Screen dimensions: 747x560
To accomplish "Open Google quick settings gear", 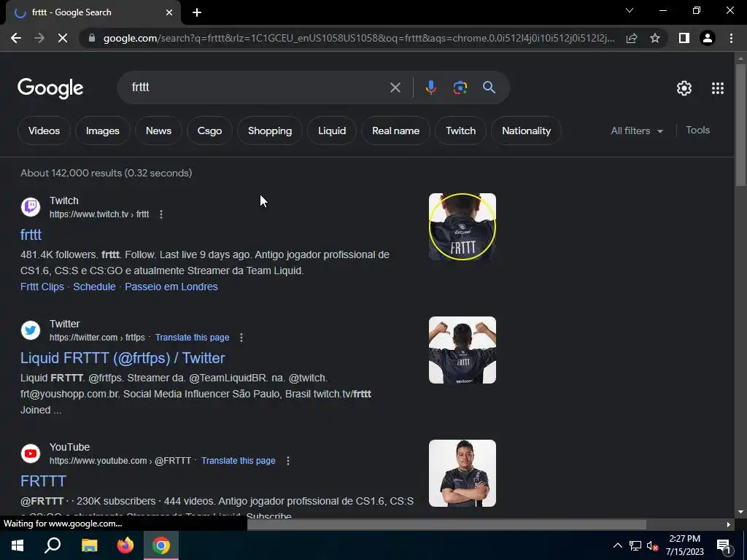I will click(x=684, y=88).
